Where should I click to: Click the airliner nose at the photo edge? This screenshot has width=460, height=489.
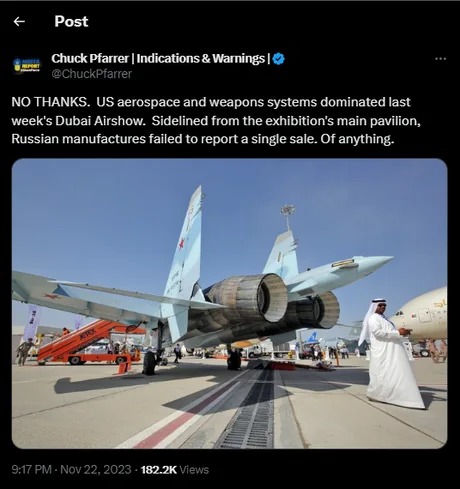pyautogui.click(x=421, y=313)
